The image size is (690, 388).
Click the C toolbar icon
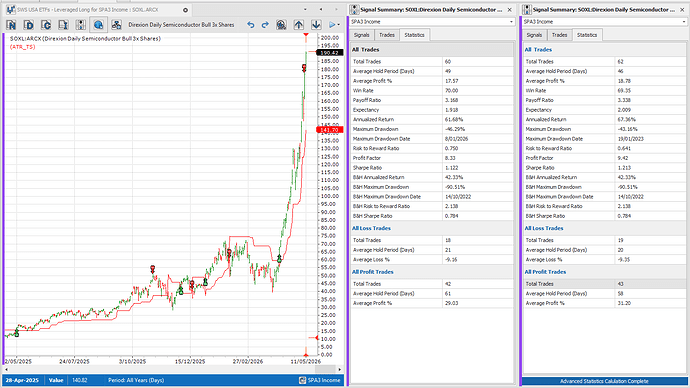tap(46, 25)
